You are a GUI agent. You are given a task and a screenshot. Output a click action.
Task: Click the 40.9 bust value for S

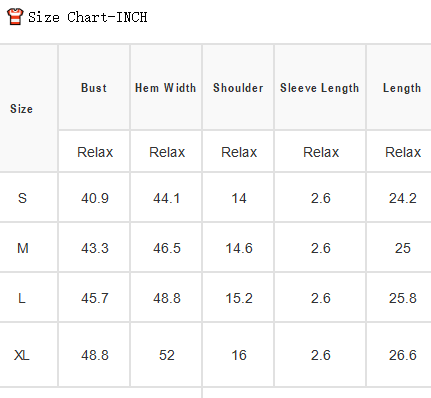pos(95,198)
